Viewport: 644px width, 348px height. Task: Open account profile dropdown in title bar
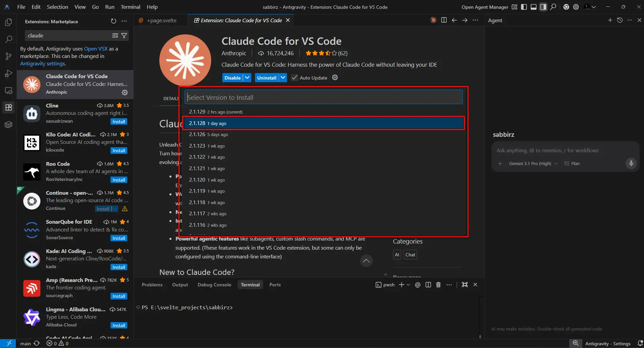(x=590, y=7)
